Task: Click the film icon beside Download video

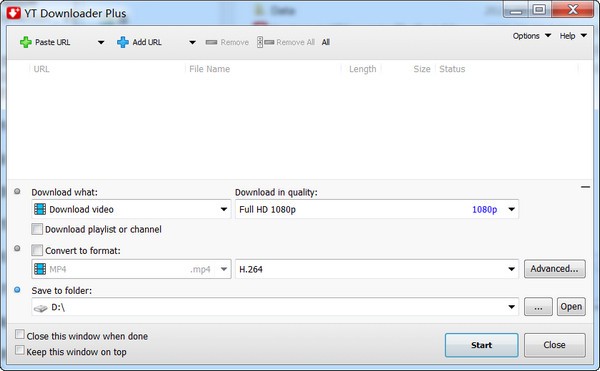Action: tap(40, 209)
